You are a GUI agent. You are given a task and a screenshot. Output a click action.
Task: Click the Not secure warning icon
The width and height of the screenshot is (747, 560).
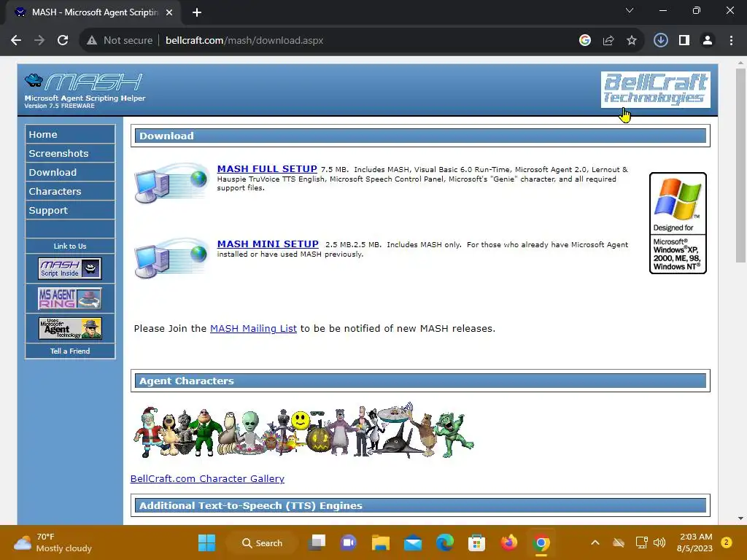[x=92, y=41]
